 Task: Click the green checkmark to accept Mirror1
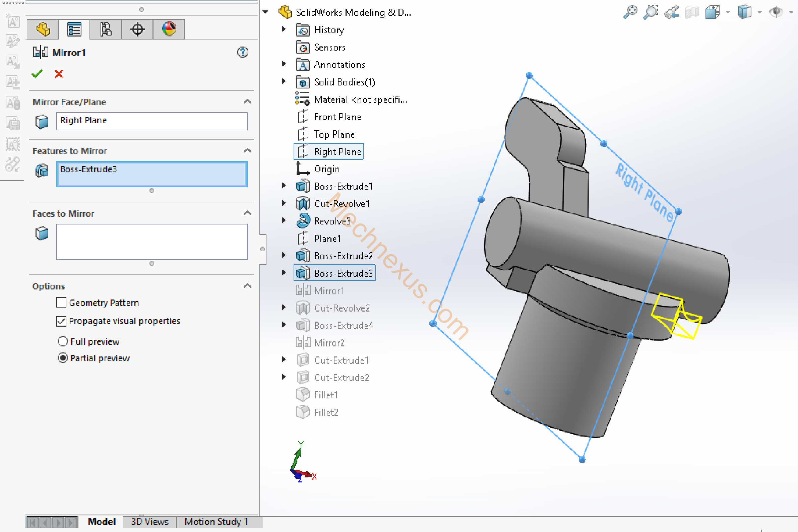click(37, 74)
